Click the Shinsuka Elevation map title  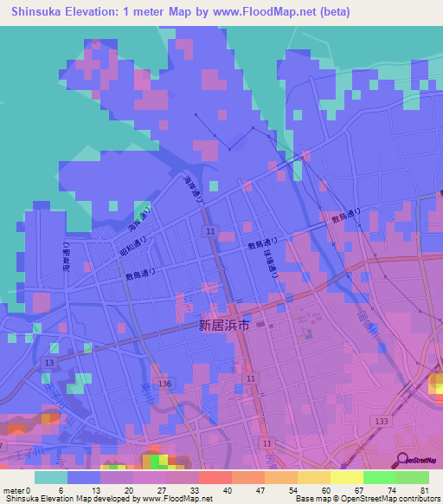tap(181, 11)
